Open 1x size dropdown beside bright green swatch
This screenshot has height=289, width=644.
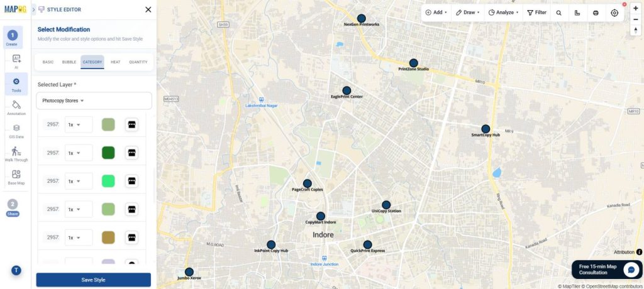coord(79,181)
